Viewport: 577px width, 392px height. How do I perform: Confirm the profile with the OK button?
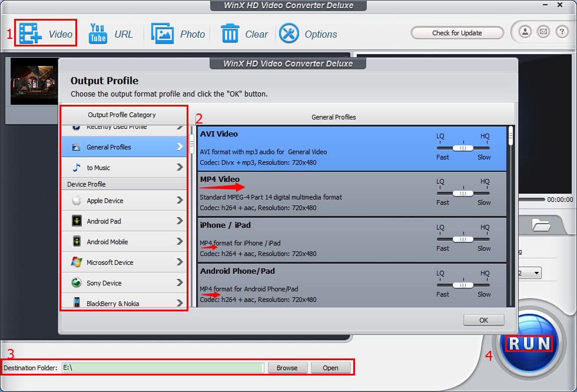point(483,320)
